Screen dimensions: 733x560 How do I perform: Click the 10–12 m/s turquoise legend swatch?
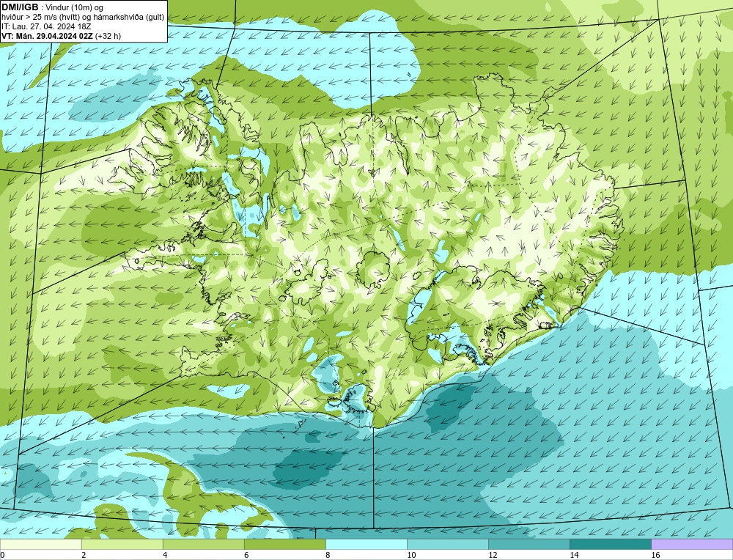tap(447, 544)
